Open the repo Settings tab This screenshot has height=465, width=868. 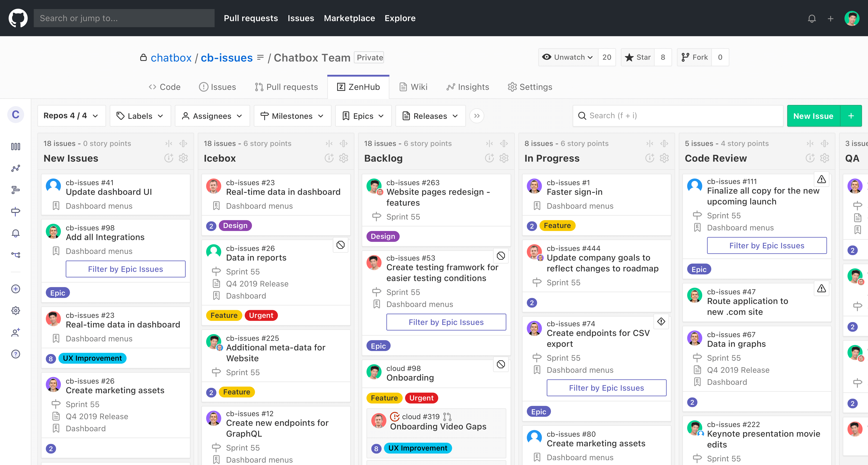click(x=530, y=87)
